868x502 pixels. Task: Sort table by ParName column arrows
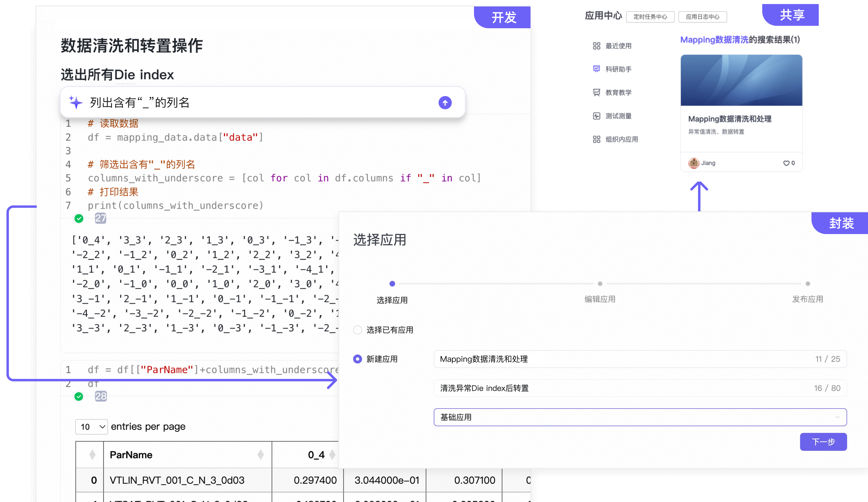tap(261, 454)
